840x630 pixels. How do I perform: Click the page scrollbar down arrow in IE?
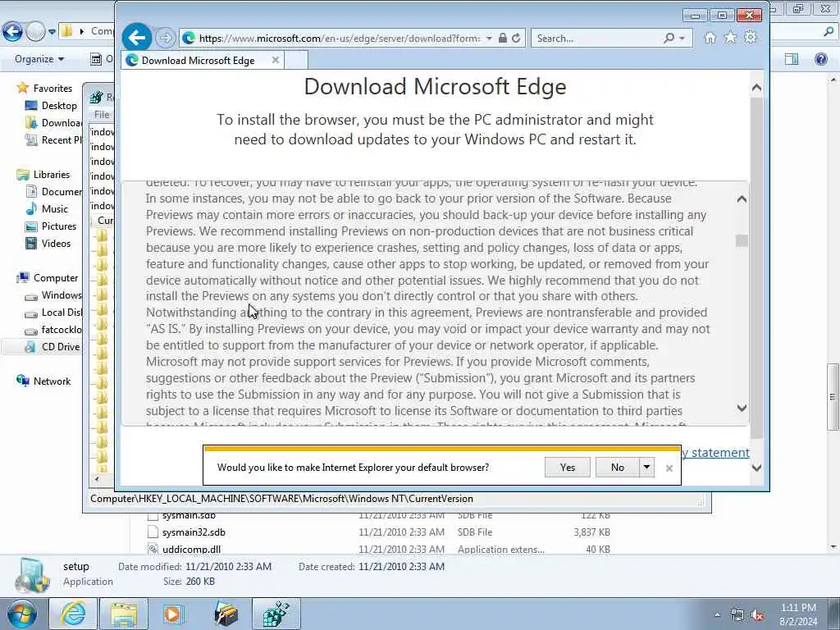(756, 468)
